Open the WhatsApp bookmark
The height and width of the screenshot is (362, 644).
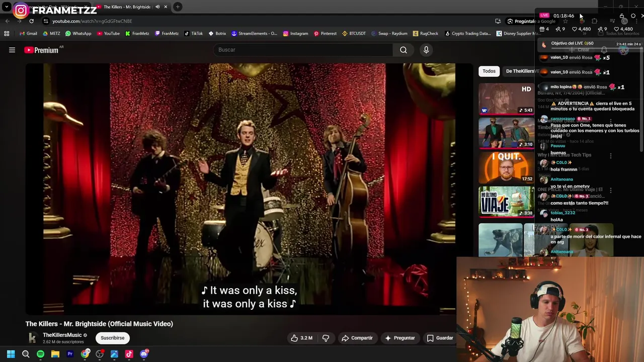(78, 34)
